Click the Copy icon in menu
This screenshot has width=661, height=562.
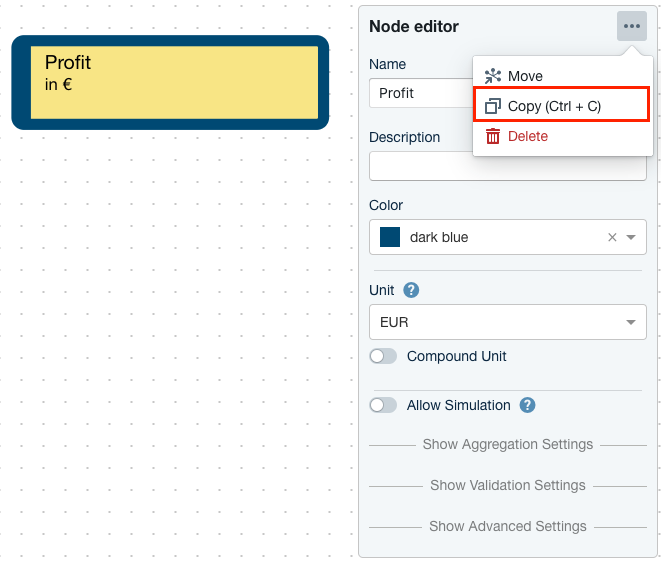click(492, 106)
